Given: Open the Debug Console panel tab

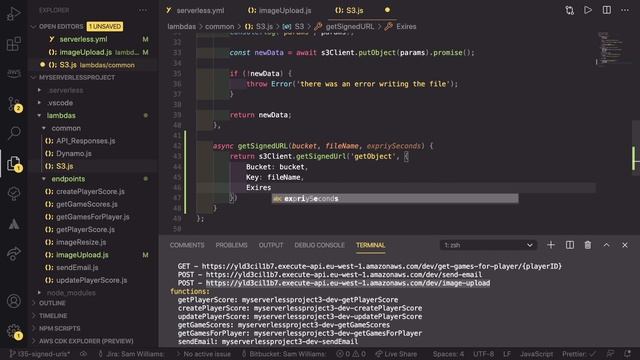Looking at the screenshot, I should pos(320,245).
